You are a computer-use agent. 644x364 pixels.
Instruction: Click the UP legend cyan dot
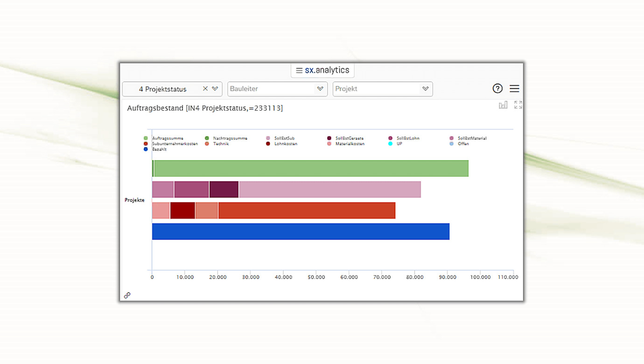(x=391, y=144)
